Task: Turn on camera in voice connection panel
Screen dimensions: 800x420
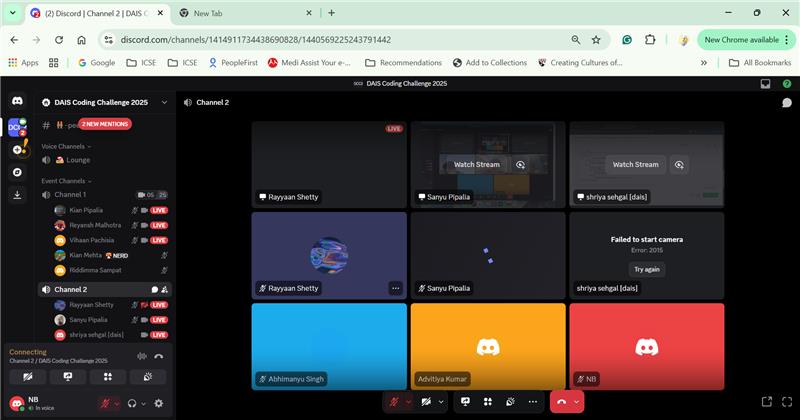Action: click(x=28, y=377)
